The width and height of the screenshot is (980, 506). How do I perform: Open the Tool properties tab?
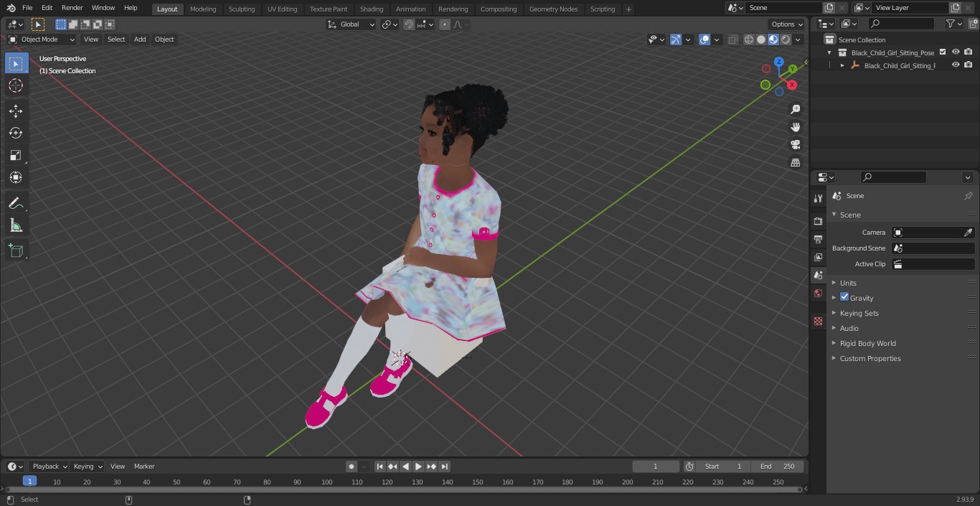tap(818, 198)
